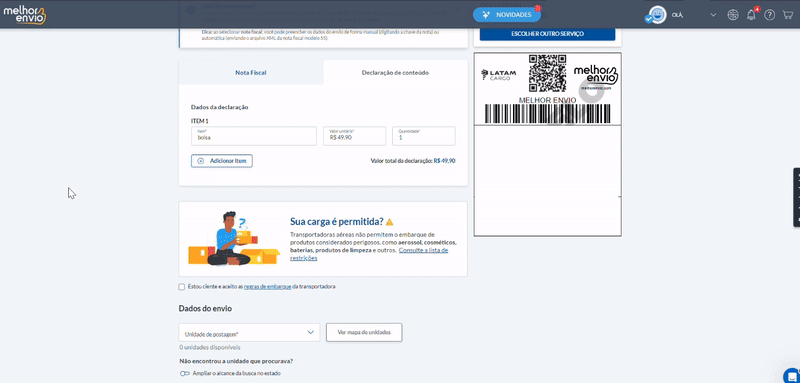The image size is (800, 383).
Task: Open the help question mark icon
Action: click(769, 15)
